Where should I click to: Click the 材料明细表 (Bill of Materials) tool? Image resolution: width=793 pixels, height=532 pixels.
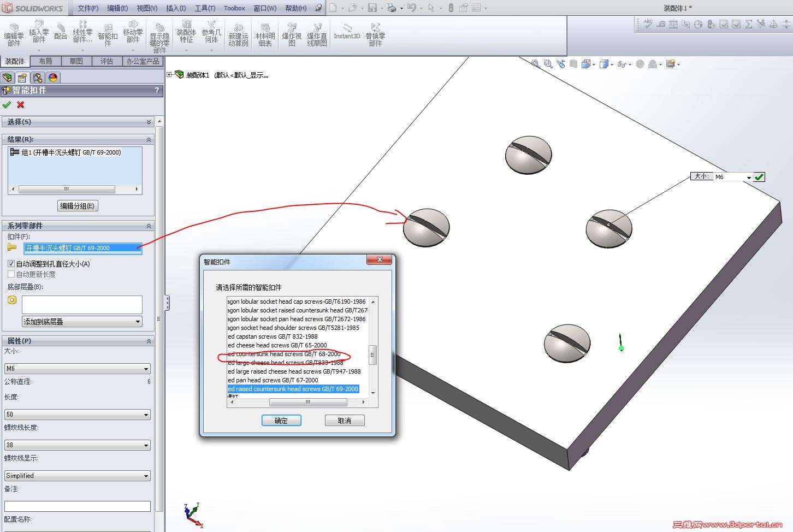click(x=265, y=36)
